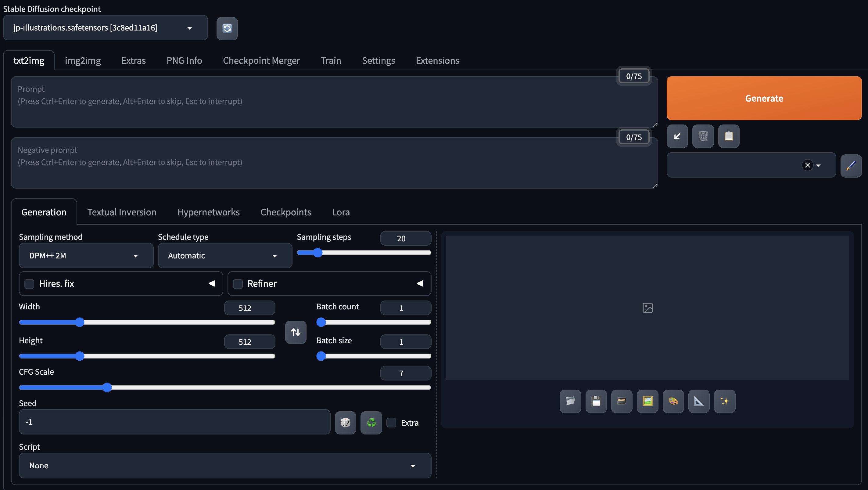Open the Lora tab
Image resolution: width=868 pixels, height=490 pixels.
[341, 212]
